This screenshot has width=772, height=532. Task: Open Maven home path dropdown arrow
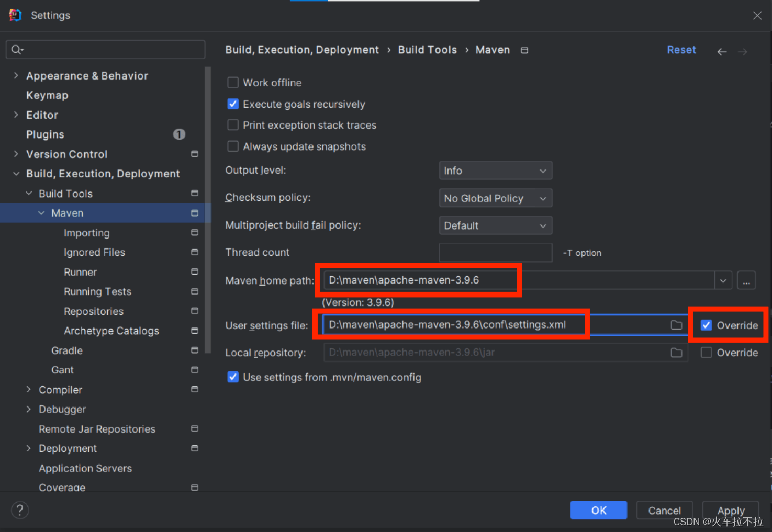click(723, 281)
